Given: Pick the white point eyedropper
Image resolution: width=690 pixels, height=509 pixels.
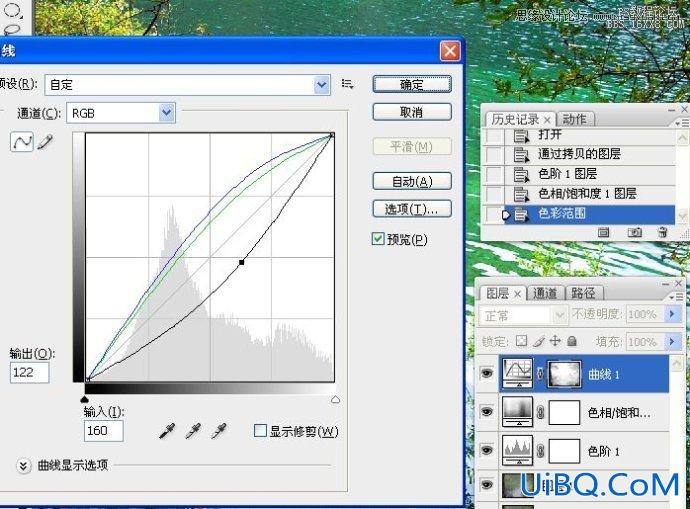Looking at the screenshot, I should (x=219, y=431).
